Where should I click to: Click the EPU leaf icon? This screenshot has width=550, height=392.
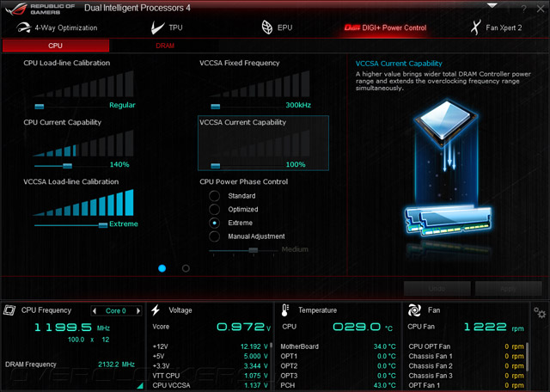click(x=267, y=28)
